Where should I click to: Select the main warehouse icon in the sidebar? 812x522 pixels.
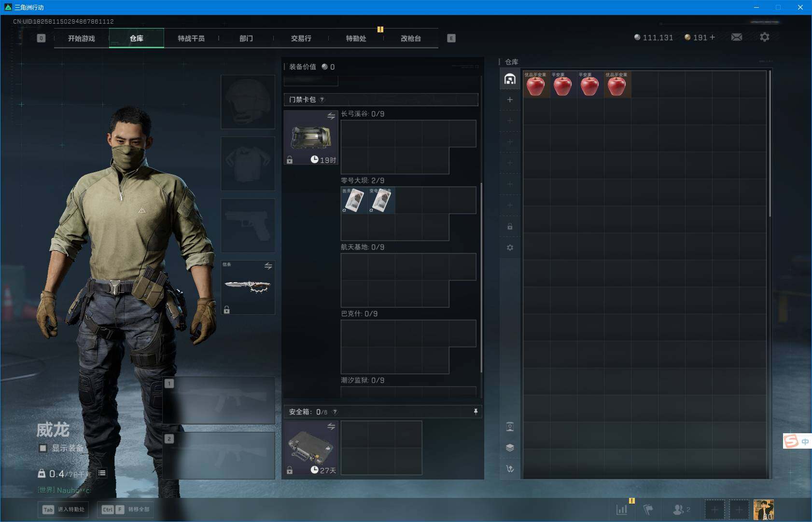coord(510,79)
